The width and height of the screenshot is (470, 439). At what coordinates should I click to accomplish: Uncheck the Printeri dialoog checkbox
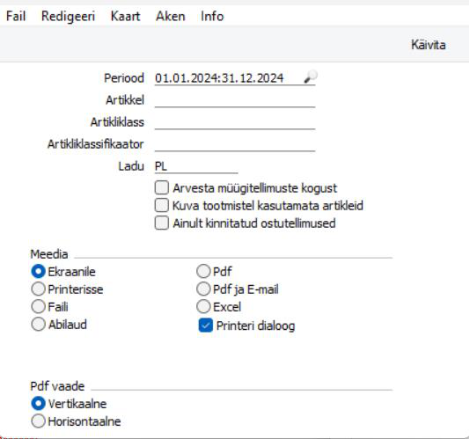point(206,325)
